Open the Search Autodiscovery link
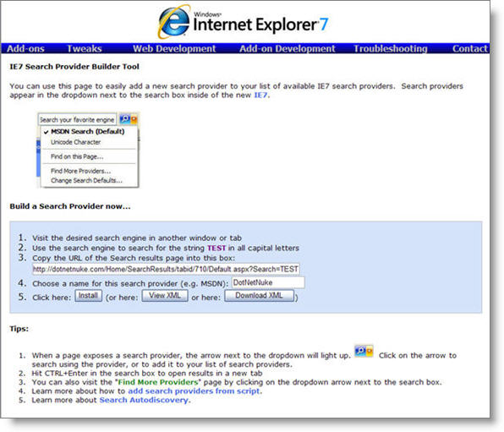 point(144,400)
